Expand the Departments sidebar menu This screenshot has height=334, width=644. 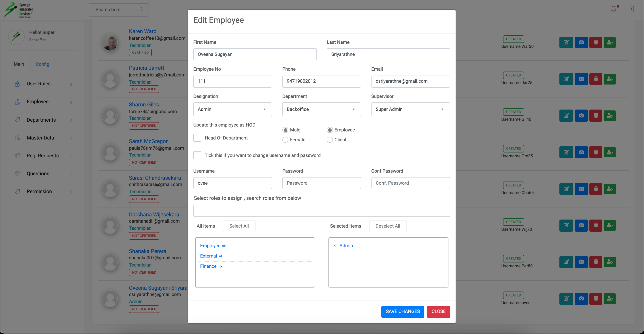41,120
